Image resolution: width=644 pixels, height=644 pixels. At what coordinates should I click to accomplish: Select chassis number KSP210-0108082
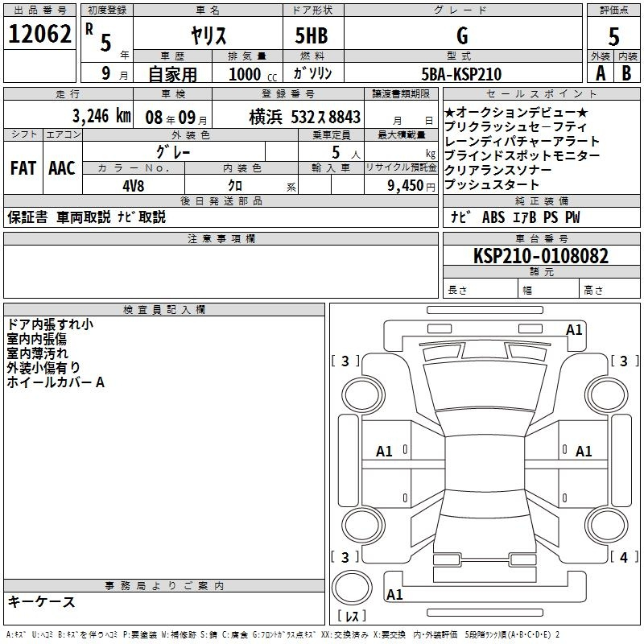[x=541, y=256]
